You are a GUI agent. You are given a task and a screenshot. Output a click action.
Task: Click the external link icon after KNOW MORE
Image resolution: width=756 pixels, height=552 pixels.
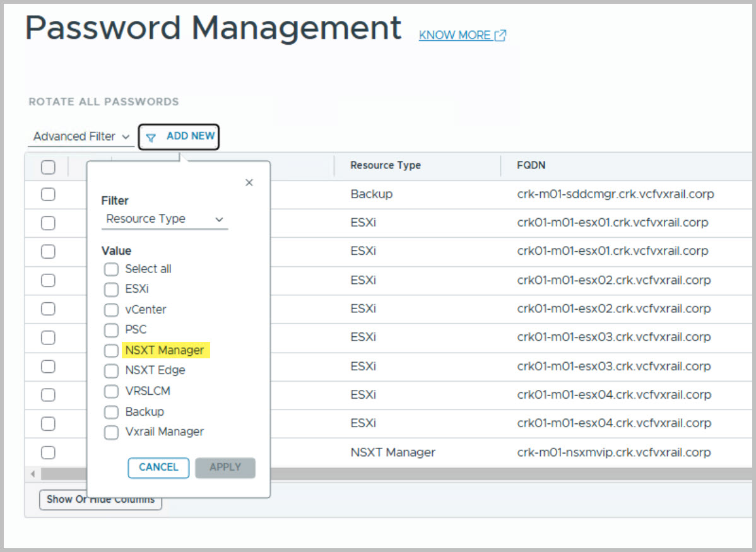500,35
